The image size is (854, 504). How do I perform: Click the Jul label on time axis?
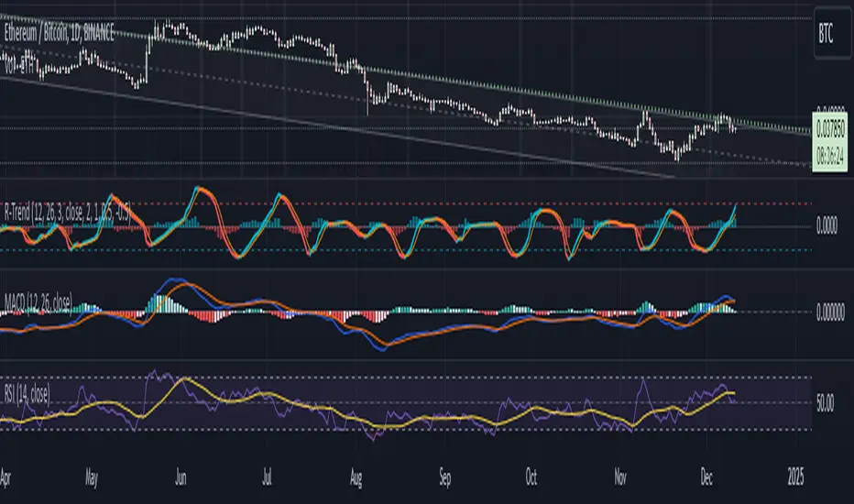pyautogui.click(x=268, y=477)
